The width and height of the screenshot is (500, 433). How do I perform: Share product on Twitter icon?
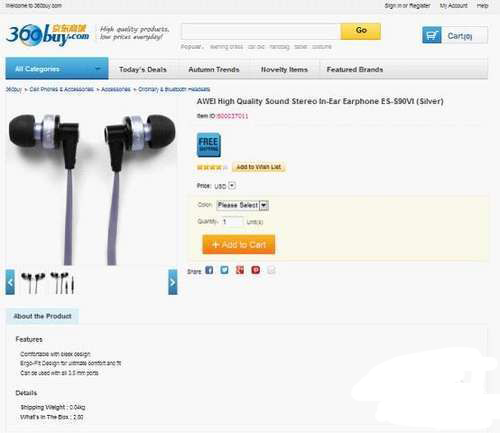pos(224,270)
